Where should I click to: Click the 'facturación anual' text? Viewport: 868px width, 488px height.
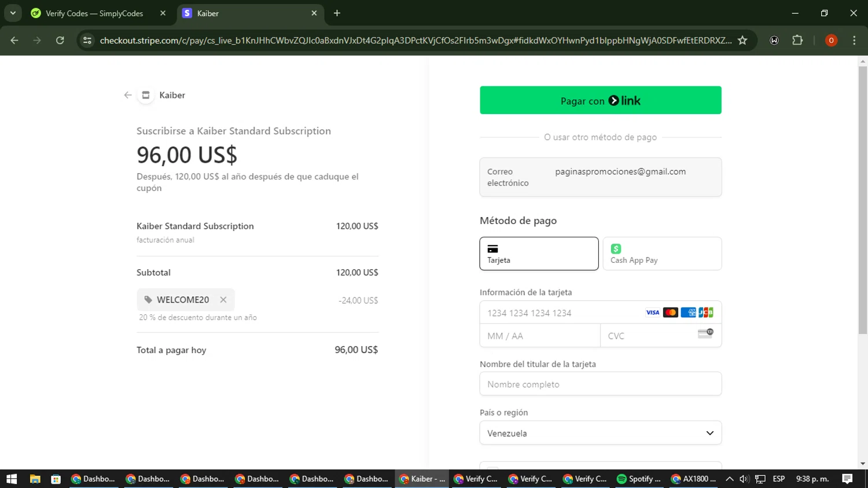click(x=165, y=240)
